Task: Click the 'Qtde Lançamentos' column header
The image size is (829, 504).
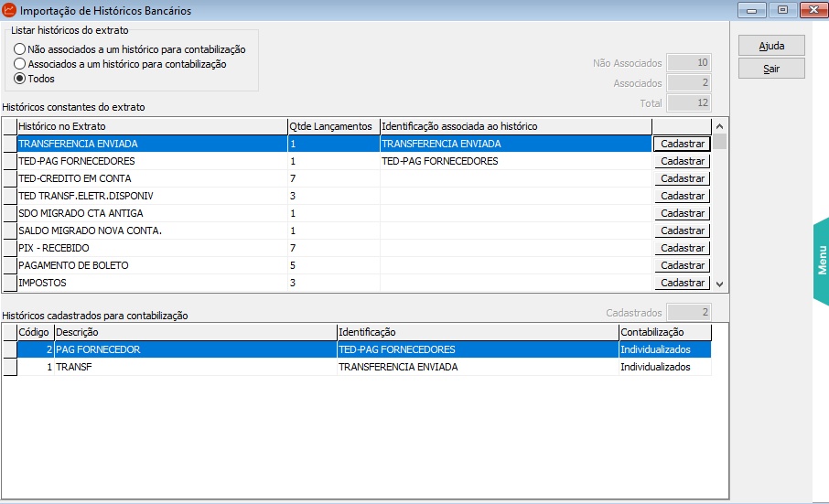Action: 331,125
